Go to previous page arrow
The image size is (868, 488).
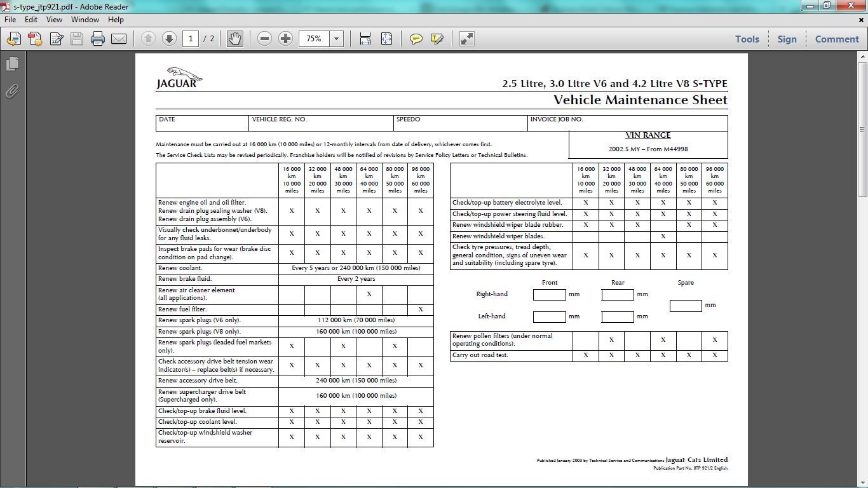click(x=148, y=39)
